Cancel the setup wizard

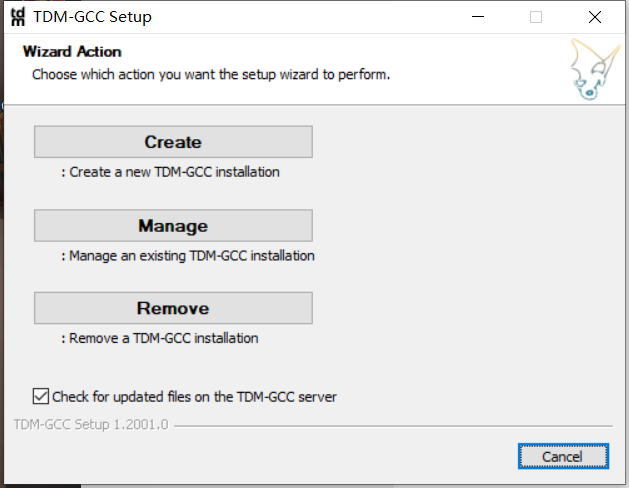[x=563, y=456]
